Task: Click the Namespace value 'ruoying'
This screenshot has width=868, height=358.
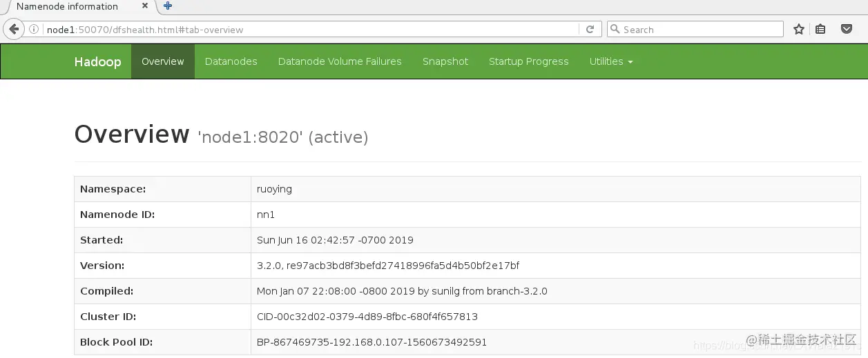Action: click(274, 189)
